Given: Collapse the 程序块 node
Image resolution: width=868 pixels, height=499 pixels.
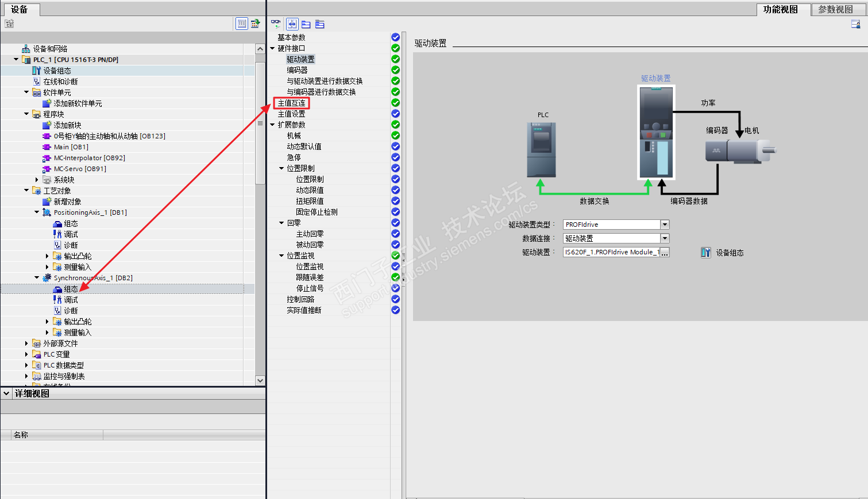Looking at the screenshot, I should pyautogui.click(x=26, y=114).
